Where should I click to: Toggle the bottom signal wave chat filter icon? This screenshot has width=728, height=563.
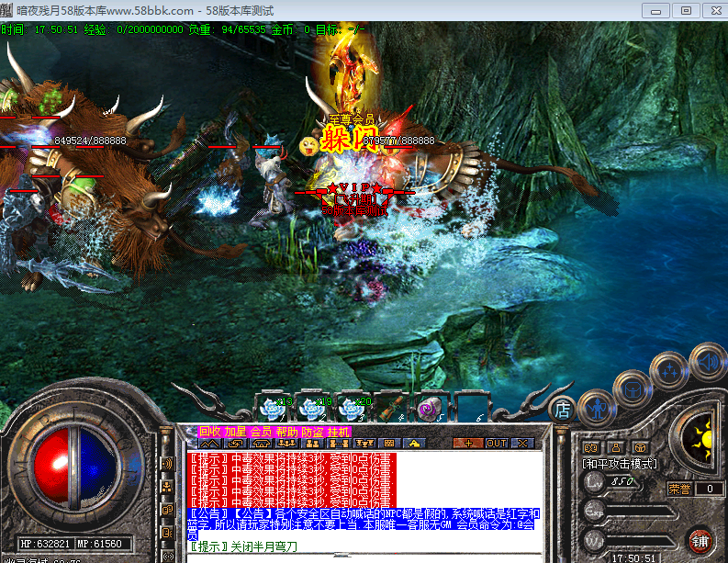(167, 555)
